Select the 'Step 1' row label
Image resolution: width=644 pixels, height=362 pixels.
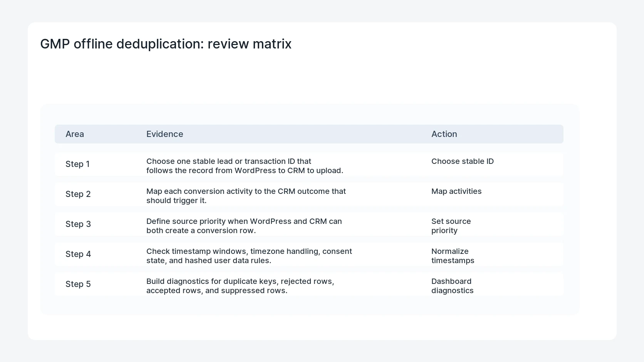pos(77,164)
